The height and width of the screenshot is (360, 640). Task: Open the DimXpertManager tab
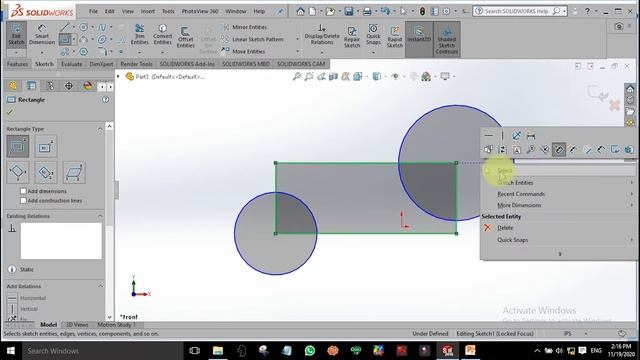point(69,86)
